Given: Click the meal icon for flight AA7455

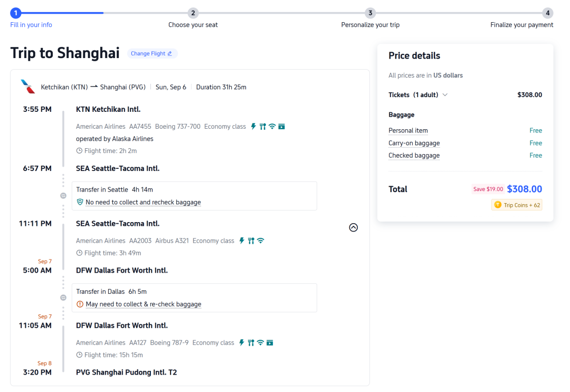Looking at the screenshot, I should tap(262, 127).
